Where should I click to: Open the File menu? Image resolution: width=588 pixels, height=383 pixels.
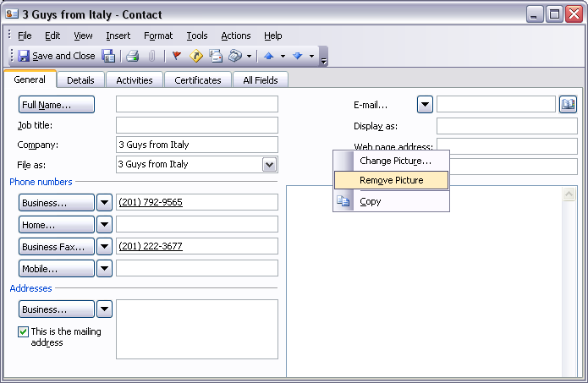pyautogui.click(x=25, y=36)
